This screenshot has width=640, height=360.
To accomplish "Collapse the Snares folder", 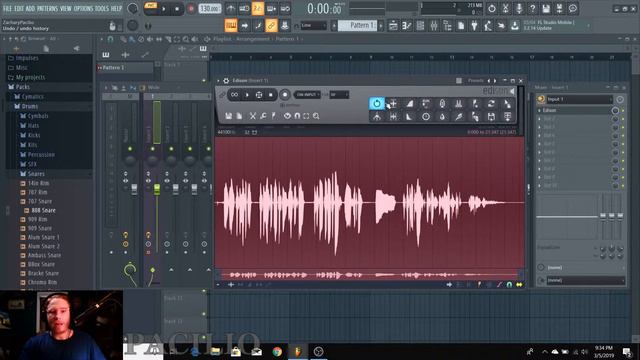I will [33, 174].
